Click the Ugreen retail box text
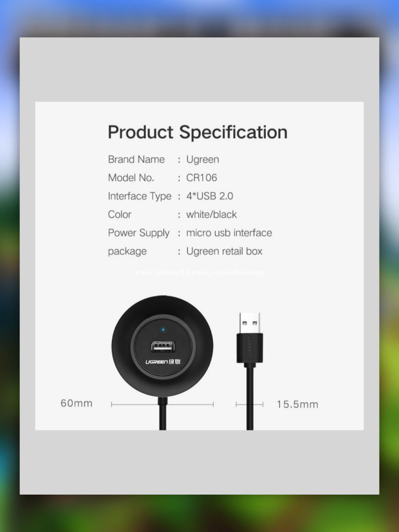The image size is (399, 532). (224, 251)
